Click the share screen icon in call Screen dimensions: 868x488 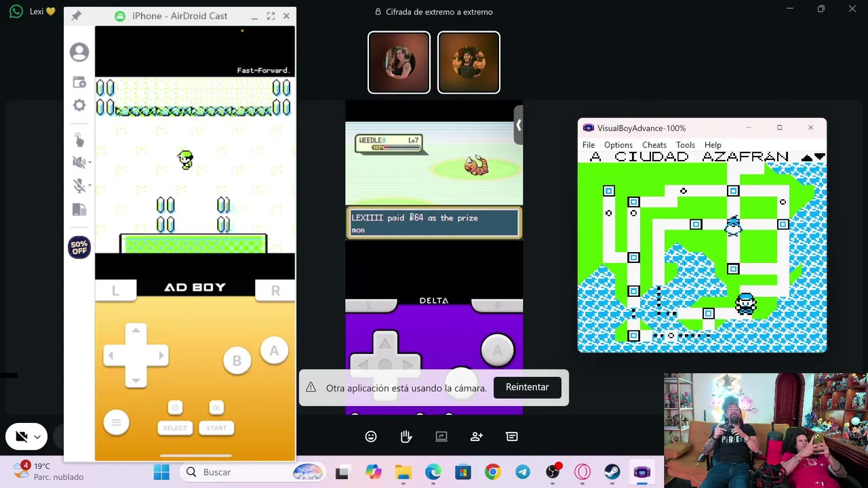(x=441, y=436)
